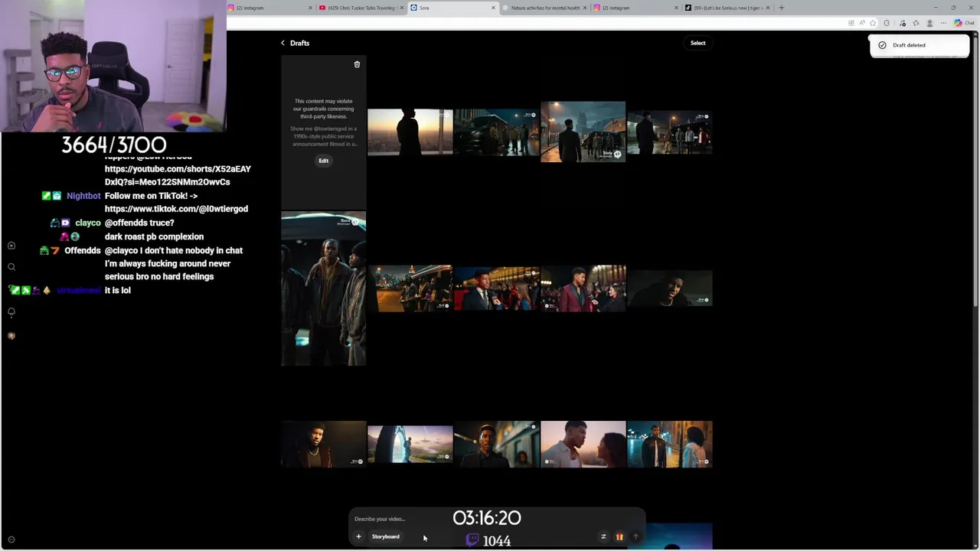Delete the blocked draft using the trash icon
Screen dimensions: 980x551
357,64
